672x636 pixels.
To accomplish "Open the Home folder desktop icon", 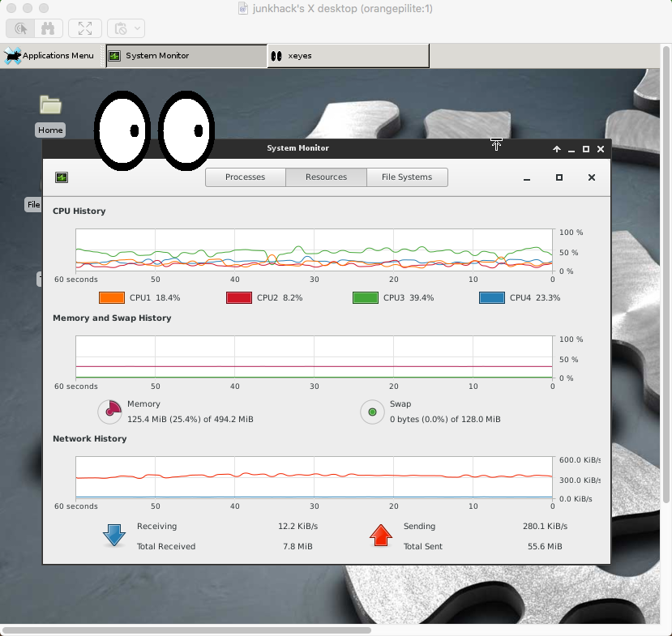I will tap(50, 105).
